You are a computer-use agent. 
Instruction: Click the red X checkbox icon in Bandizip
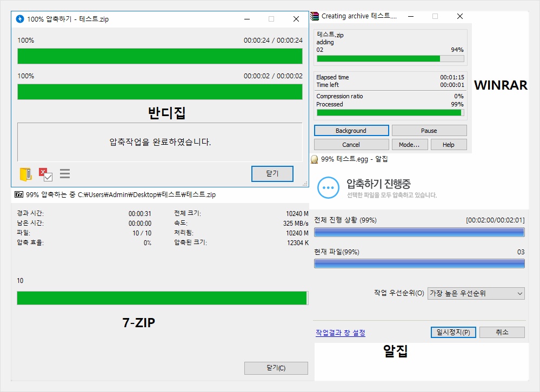[x=45, y=174]
